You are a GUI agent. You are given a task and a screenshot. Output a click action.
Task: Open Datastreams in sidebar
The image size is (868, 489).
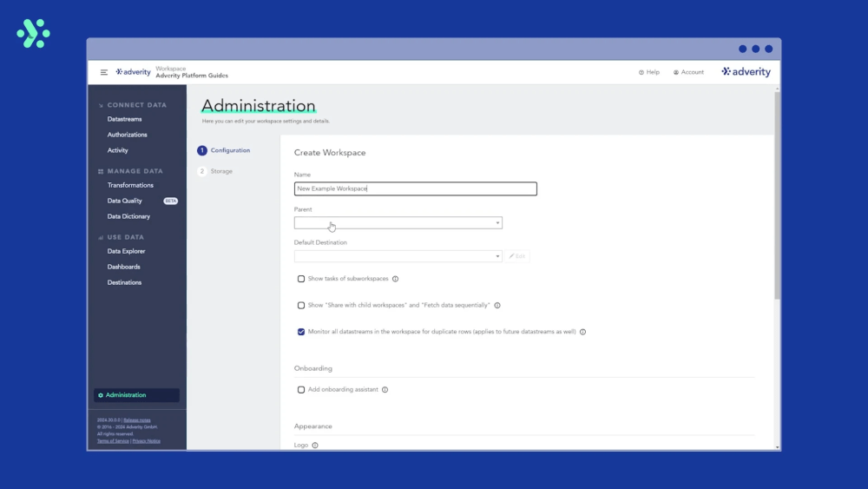click(x=124, y=119)
